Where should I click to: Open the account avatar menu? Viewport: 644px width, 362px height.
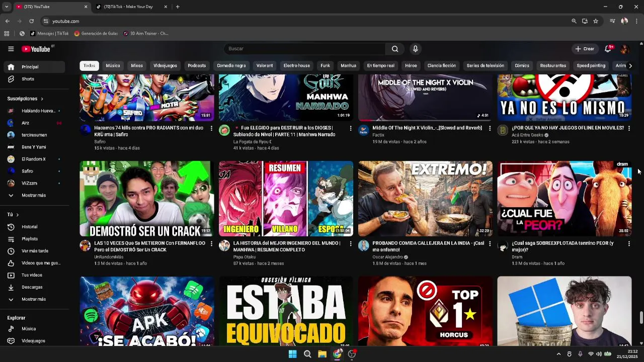(x=624, y=49)
